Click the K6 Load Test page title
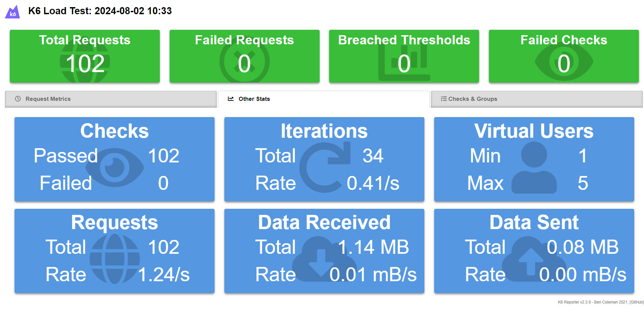The width and height of the screenshot is (644, 312). click(100, 11)
